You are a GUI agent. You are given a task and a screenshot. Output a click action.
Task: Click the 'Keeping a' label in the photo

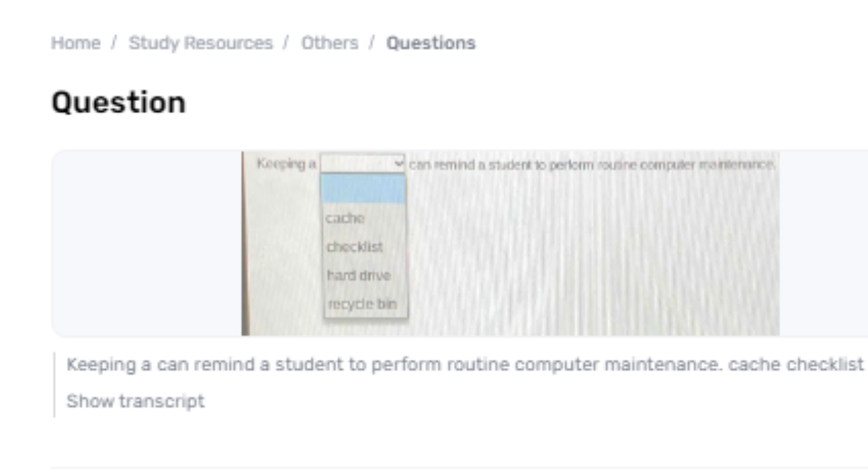click(x=286, y=164)
